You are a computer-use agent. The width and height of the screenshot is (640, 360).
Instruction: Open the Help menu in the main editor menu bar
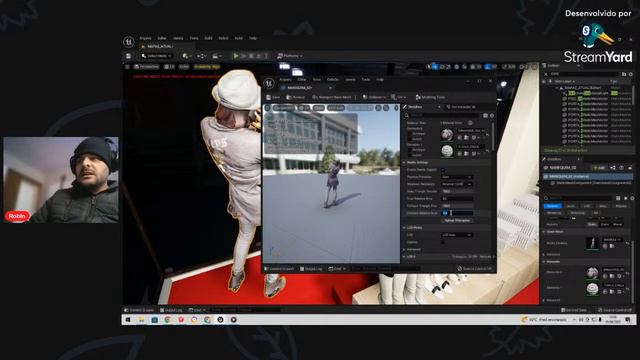pos(253,38)
